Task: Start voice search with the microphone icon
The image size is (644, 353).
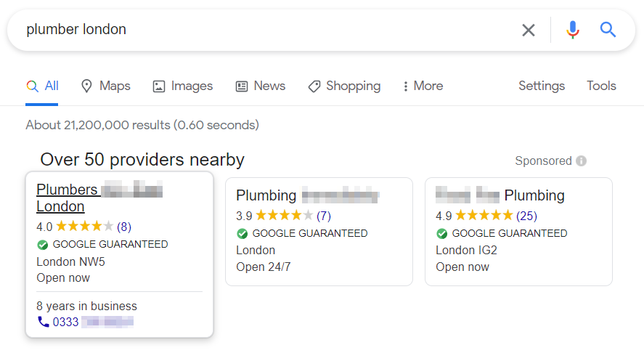Action: pos(573,30)
